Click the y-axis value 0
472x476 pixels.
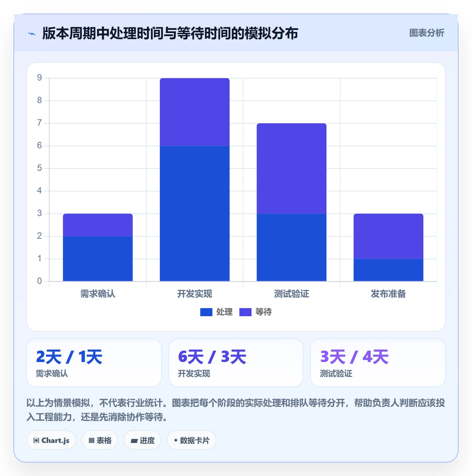point(39,281)
